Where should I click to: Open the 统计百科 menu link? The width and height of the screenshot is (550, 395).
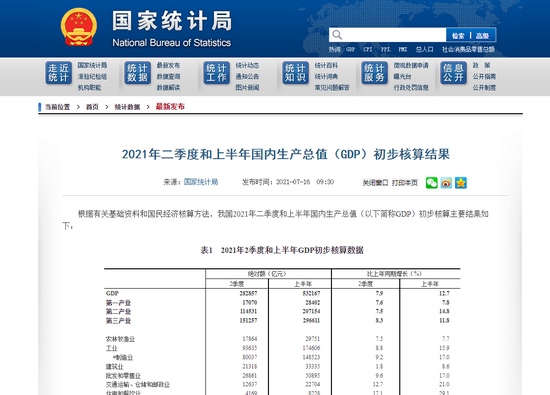(326, 65)
